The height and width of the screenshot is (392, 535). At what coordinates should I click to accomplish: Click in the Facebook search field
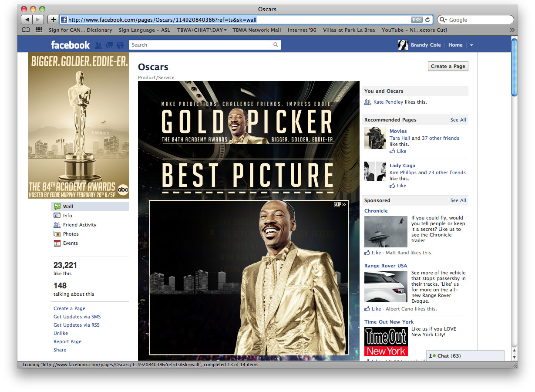point(200,45)
